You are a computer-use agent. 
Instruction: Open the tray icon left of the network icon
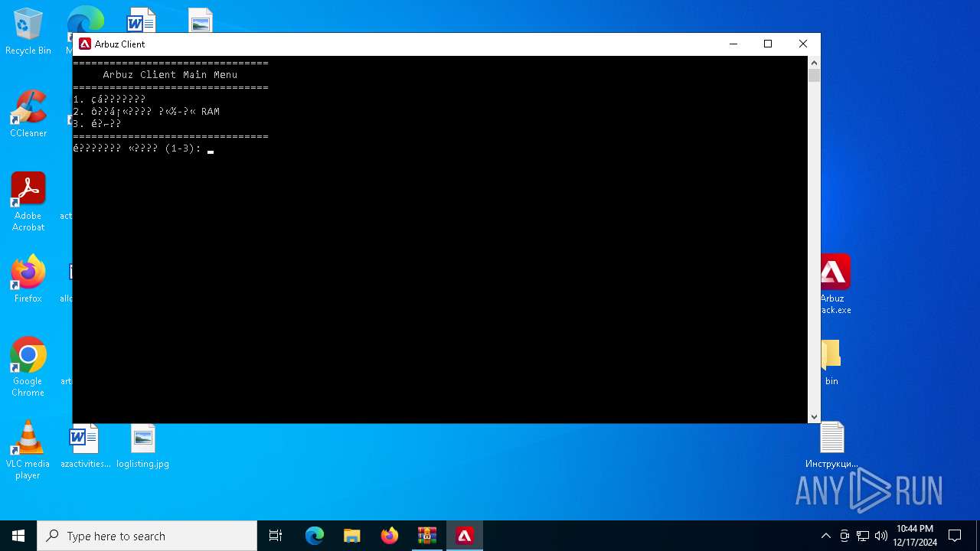coord(844,536)
